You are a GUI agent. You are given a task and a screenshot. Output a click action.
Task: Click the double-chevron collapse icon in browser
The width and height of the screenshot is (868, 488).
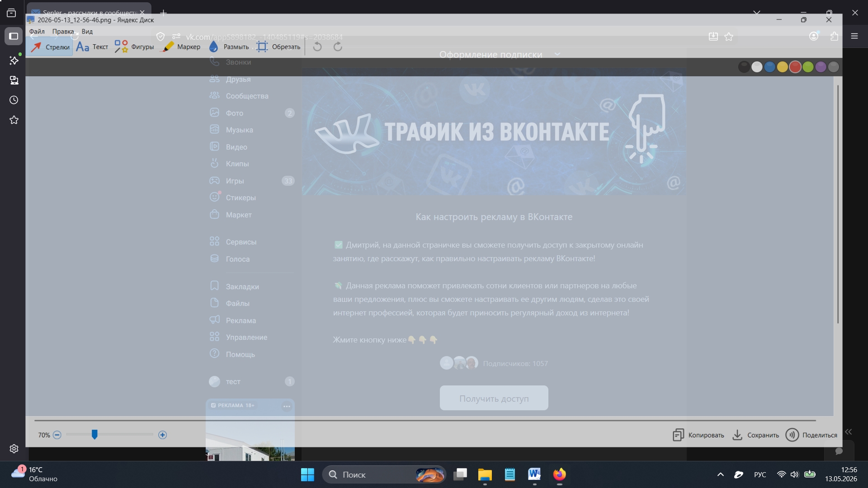849,432
